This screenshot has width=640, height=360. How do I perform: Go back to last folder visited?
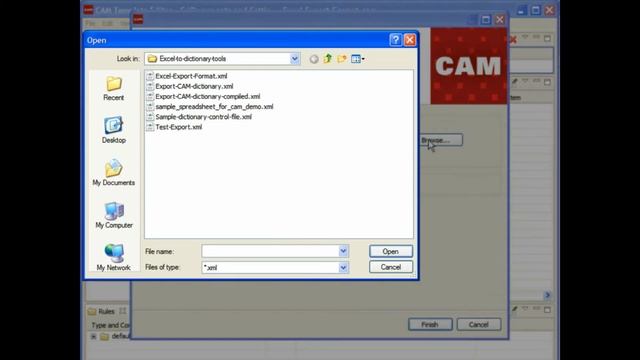(313, 59)
